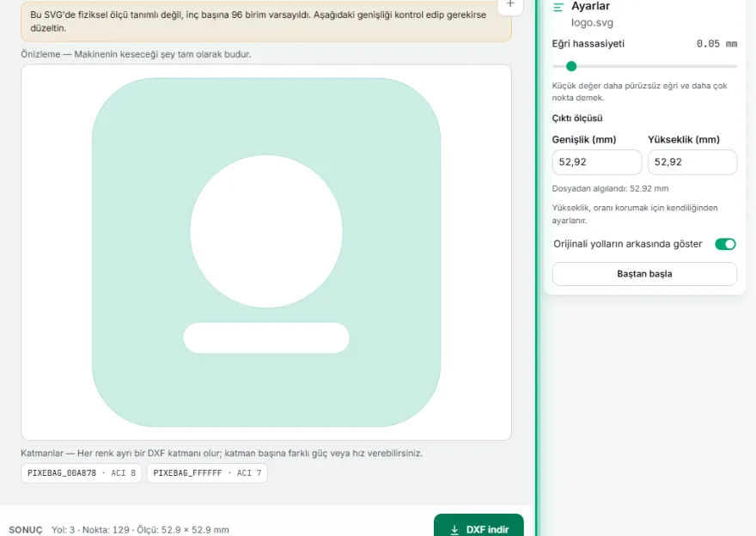Click the green vertical panel divider

(537, 268)
